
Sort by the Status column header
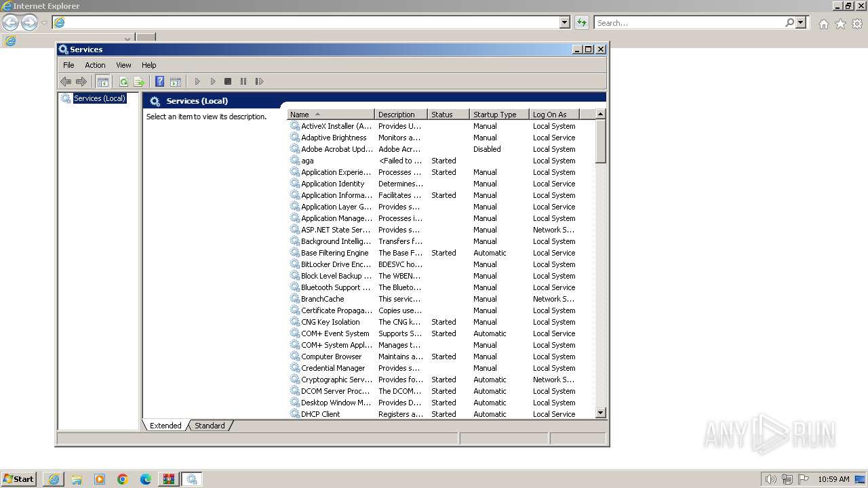tap(448, 115)
